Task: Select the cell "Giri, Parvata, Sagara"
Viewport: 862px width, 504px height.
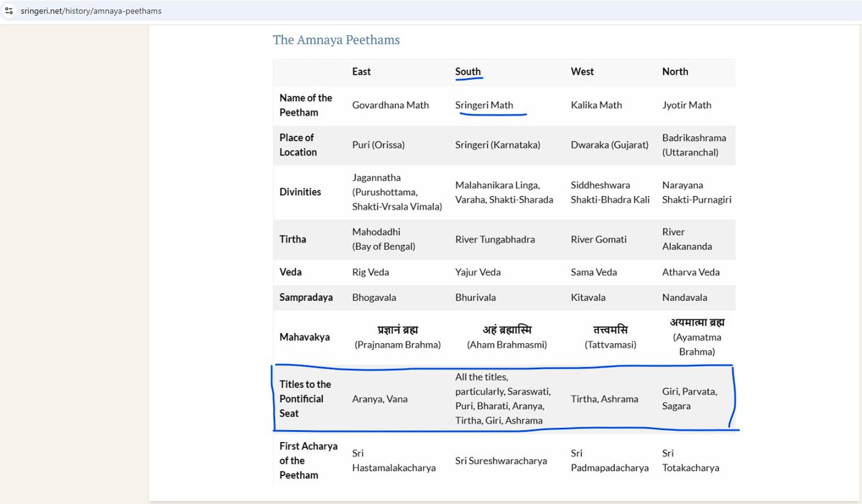Action: point(690,398)
